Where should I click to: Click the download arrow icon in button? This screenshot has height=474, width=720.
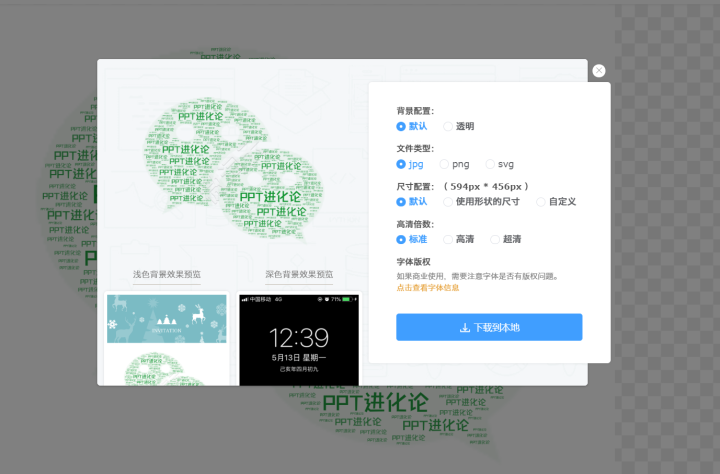[465, 327]
